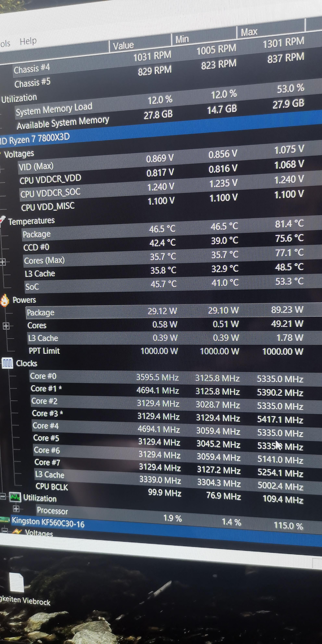Click the Min column header
Image resolution: width=322 pixels, height=644 pixels.
pos(182,39)
